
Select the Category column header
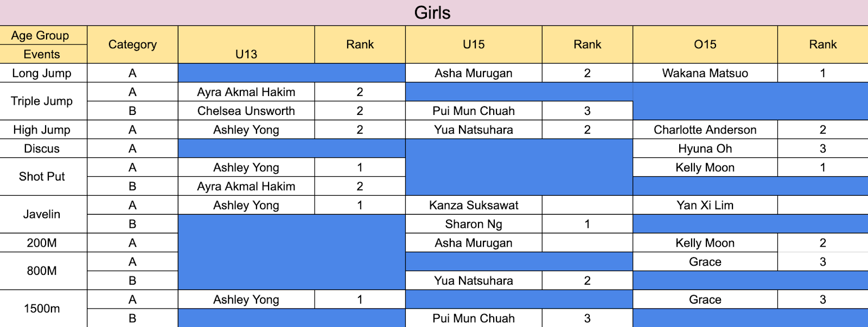tap(132, 44)
